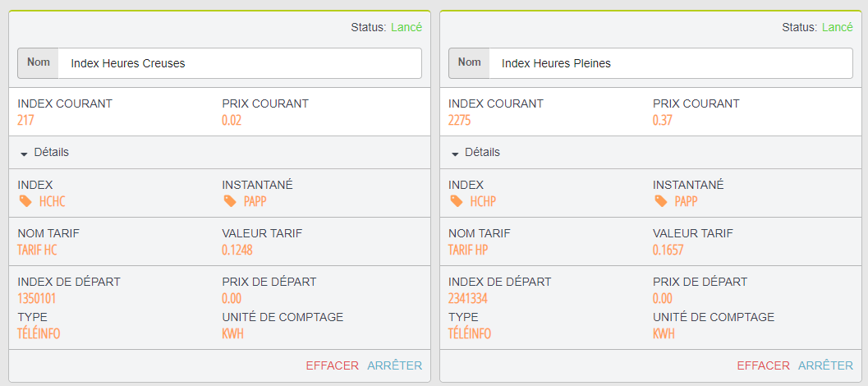Select the TARIF HC tariff name

tap(38, 250)
